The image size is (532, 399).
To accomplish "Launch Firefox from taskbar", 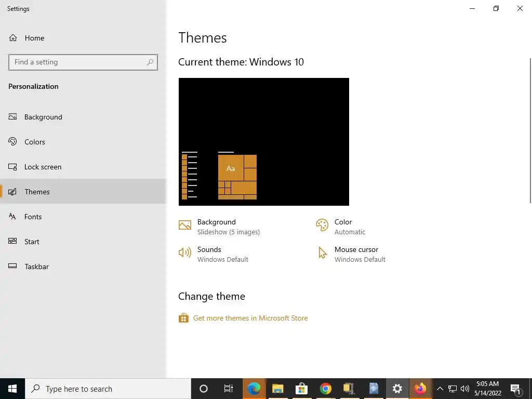I will coord(421,389).
